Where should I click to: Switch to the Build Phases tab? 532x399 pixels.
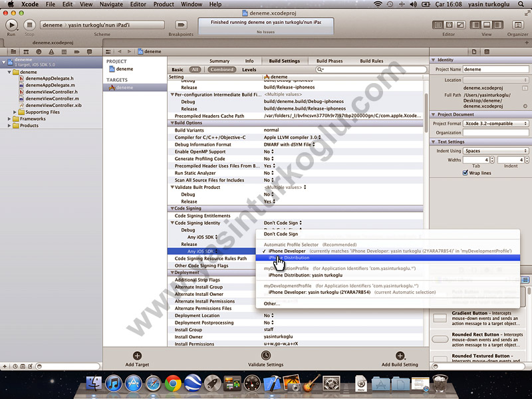point(329,61)
